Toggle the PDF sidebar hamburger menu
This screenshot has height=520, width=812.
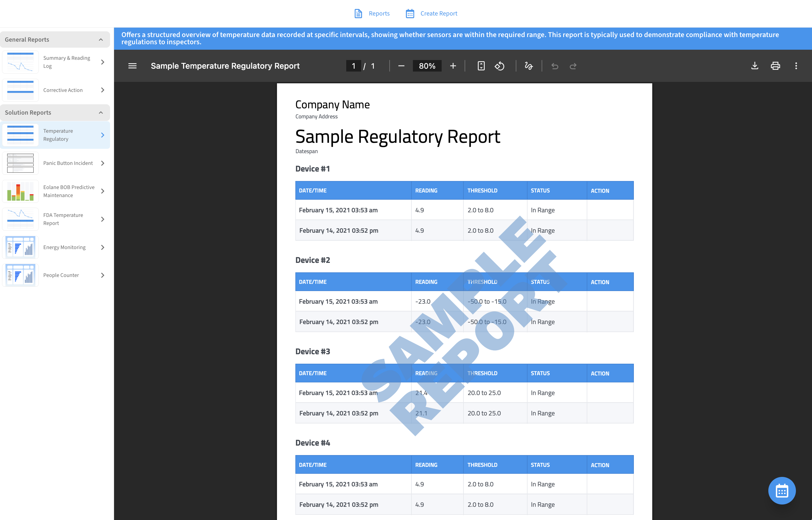132,66
